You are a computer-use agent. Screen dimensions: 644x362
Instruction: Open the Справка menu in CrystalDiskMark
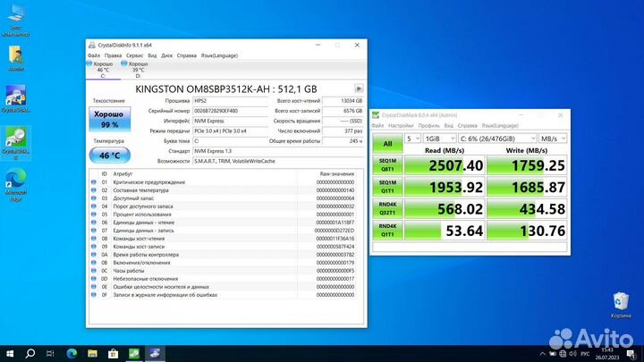pos(468,126)
